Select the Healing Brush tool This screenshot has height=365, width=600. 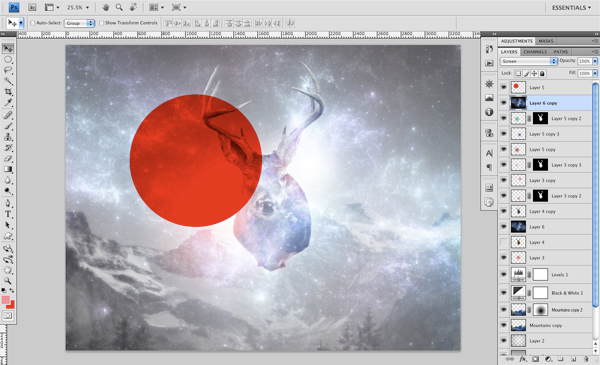pyautogui.click(x=8, y=115)
